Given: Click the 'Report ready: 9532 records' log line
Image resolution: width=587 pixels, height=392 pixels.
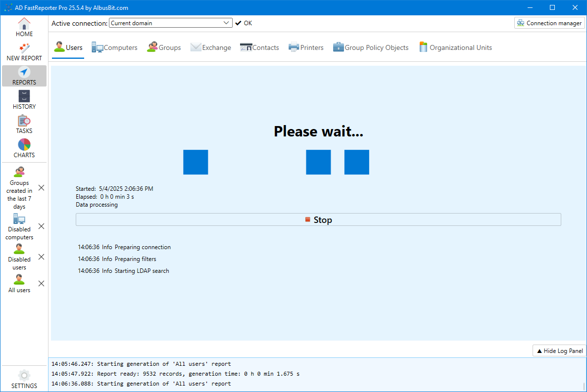Looking at the screenshot, I should (x=176, y=374).
